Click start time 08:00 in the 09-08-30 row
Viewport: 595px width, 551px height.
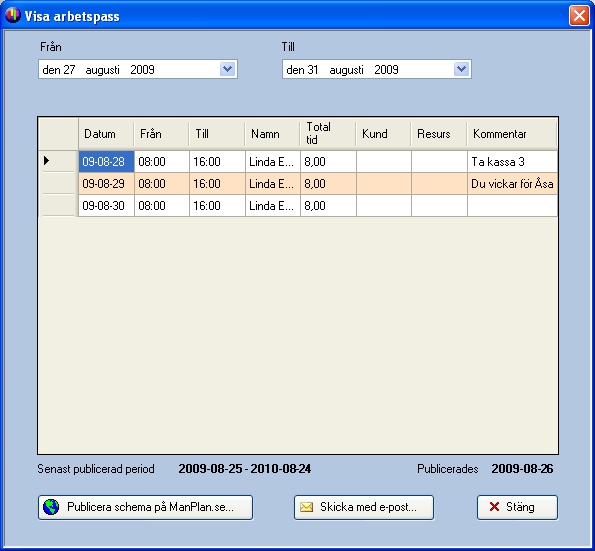coord(162,206)
